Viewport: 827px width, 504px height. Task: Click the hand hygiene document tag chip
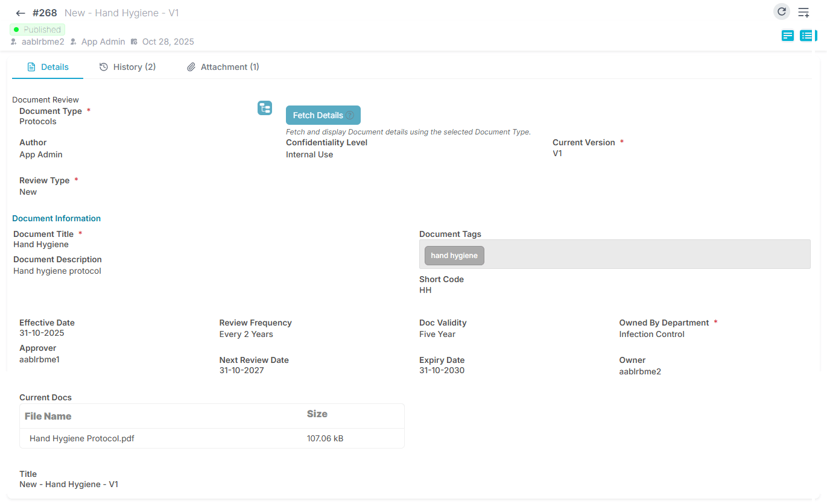click(454, 256)
